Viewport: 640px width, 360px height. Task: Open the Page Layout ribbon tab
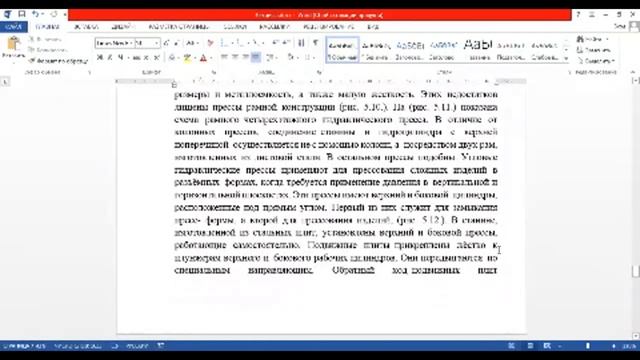178,27
